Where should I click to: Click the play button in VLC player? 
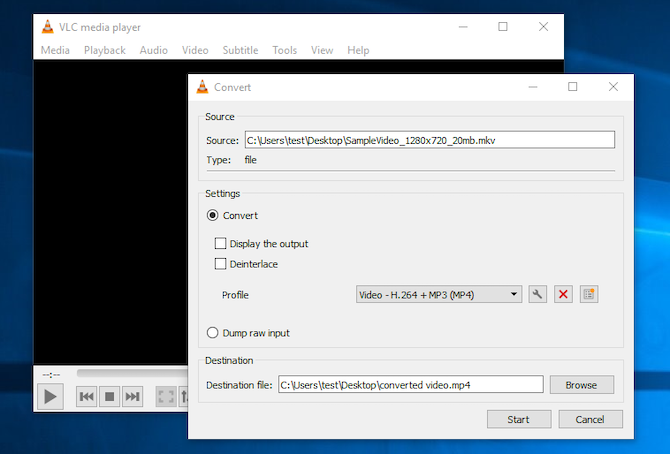(50, 397)
